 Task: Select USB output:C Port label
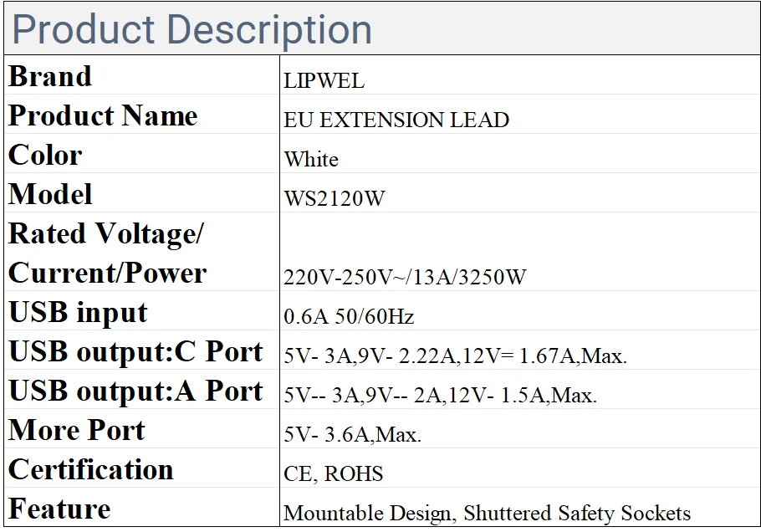point(135,351)
